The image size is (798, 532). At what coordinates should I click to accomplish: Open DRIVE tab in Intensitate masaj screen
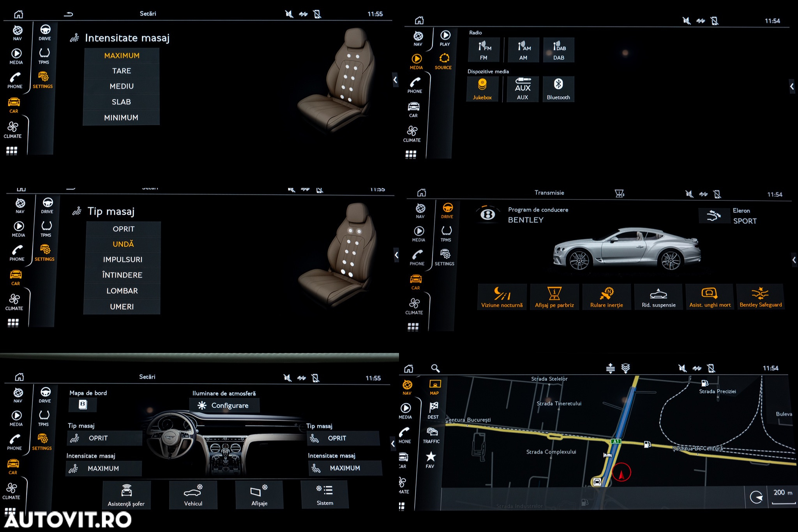click(45, 33)
